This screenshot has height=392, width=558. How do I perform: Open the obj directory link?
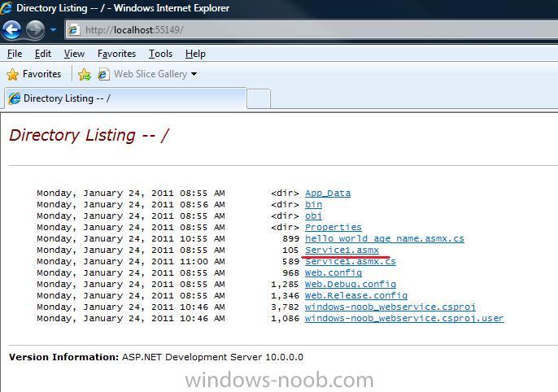point(313,216)
